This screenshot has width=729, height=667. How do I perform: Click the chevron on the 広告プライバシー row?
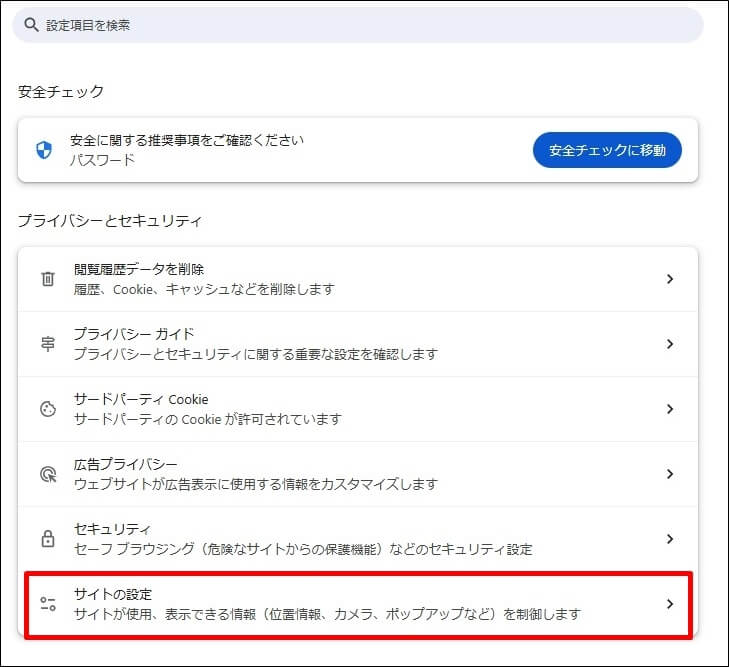670,474
